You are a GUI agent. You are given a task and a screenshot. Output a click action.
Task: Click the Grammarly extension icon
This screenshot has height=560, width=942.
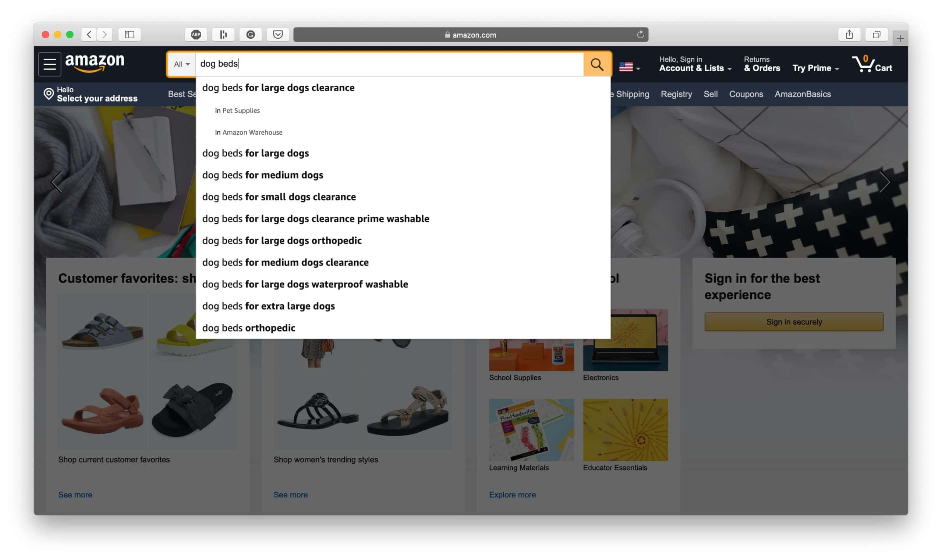(251, 35)
